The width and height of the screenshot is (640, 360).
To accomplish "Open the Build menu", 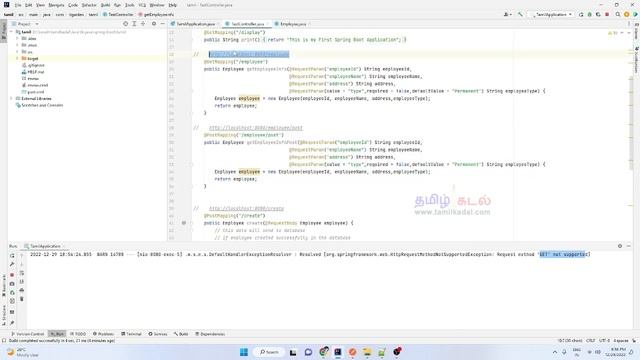I will pyautogui.click(x=105, y=5).
